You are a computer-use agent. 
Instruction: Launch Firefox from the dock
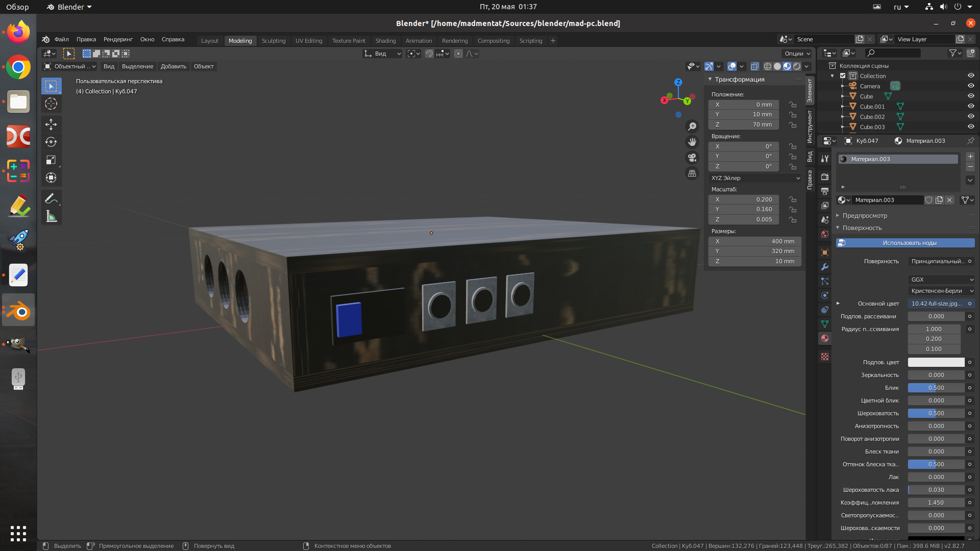[x=18, y=32]
